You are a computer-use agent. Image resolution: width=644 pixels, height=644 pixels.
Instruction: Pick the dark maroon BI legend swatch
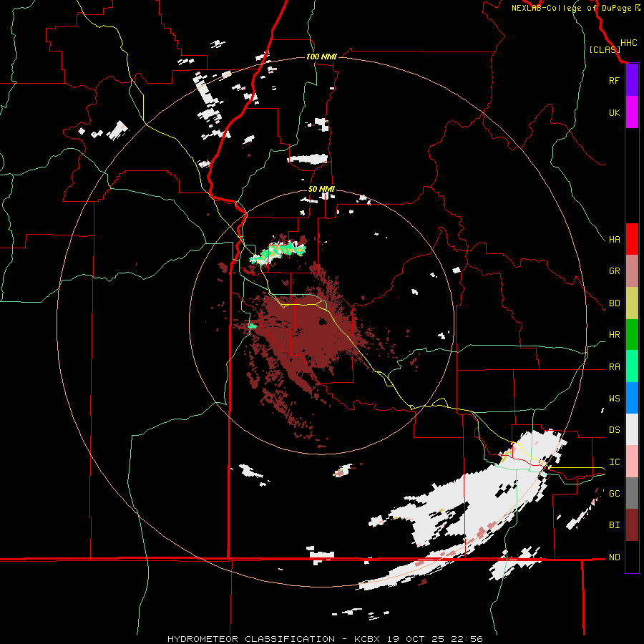coord(632,525)
